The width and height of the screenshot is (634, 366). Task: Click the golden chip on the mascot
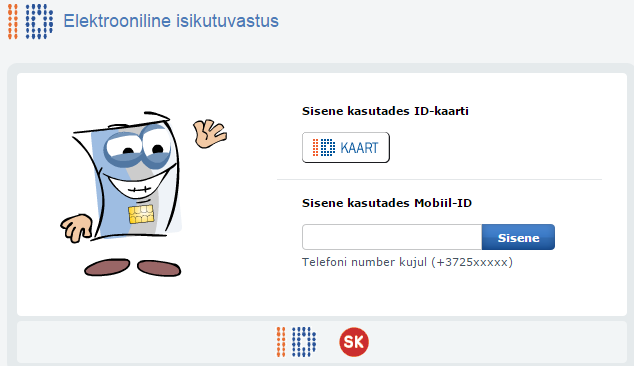coord(141,214)
